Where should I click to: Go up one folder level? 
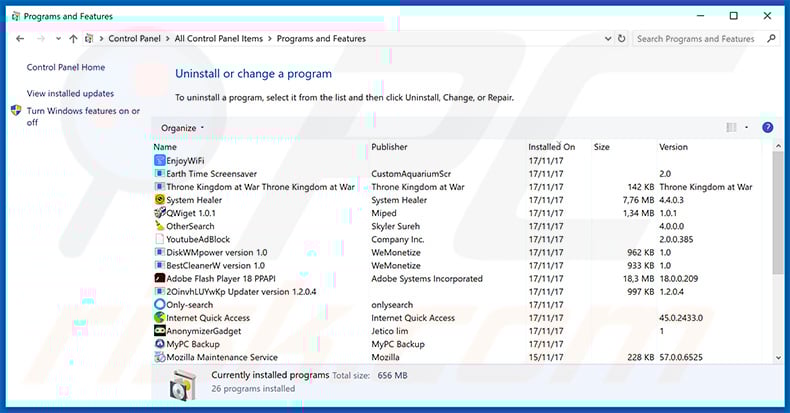74,39
